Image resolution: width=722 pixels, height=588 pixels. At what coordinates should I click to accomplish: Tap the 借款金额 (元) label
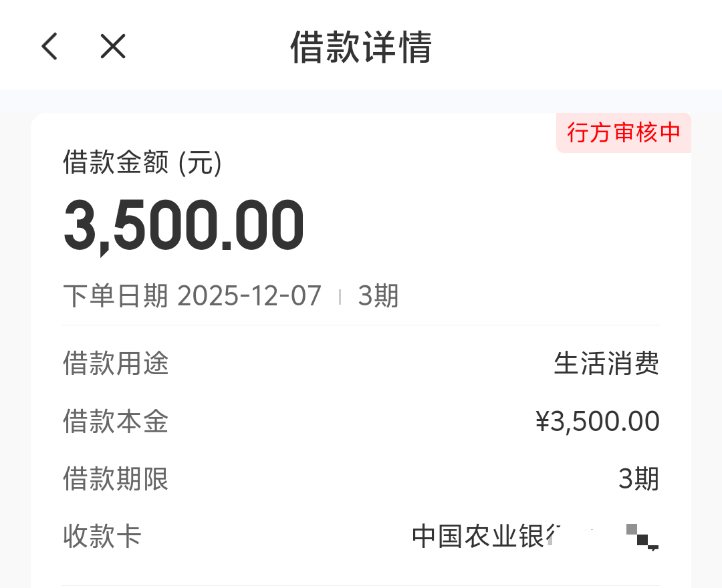pos(142,162)
